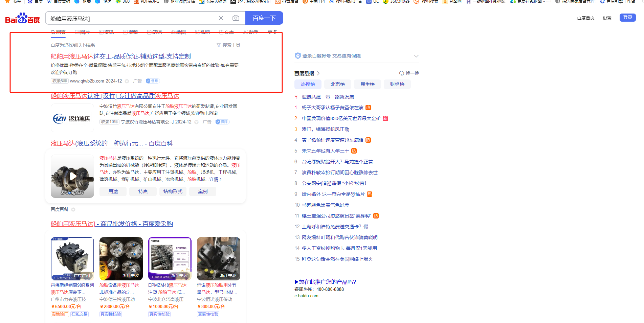Refresh hot searches with 换一换 icon
Screen dimensions: 644x323
pos(402,73)
